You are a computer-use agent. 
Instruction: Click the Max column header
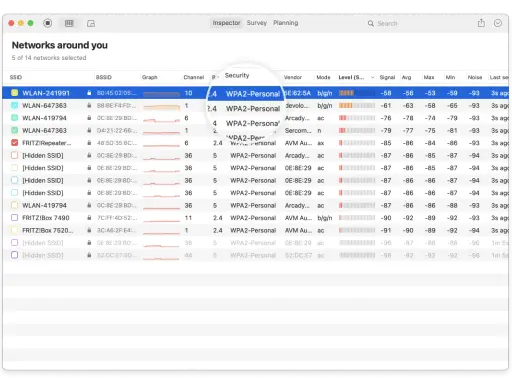(429, 77)
